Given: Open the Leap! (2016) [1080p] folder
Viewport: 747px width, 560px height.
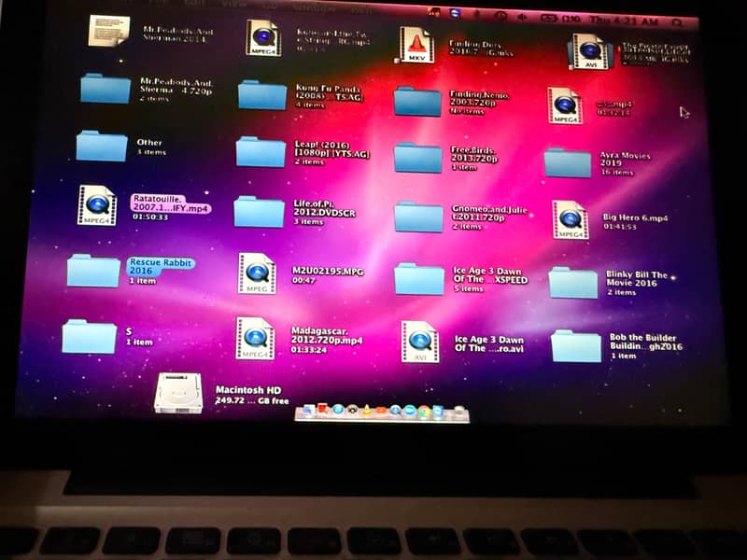Looking at the screenshot, I should click(261, 152).
